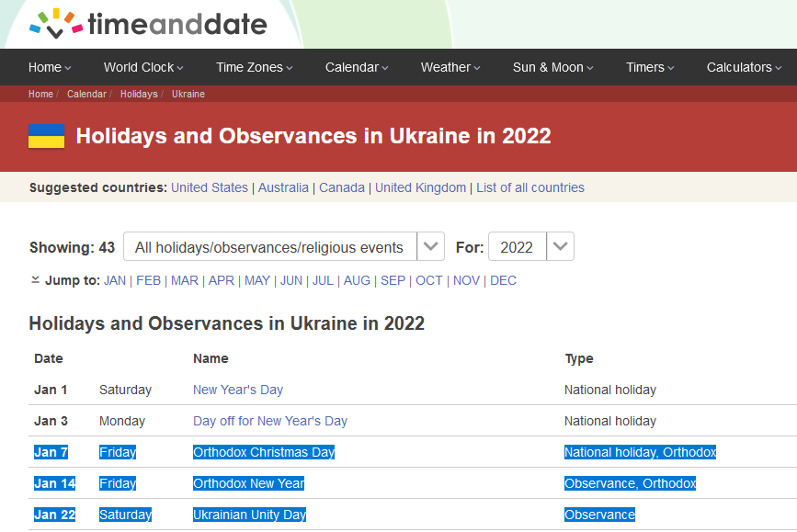
Task: Open the year 2022 dropdown
Action: click(531, 246)
